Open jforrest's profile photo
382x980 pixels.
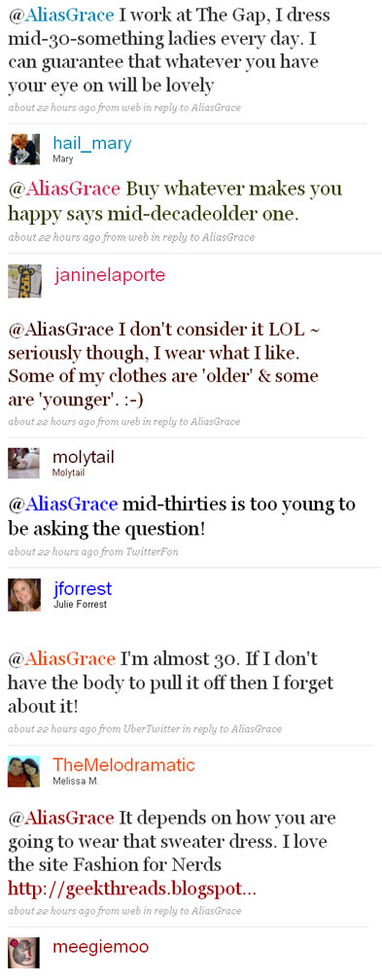click(x=24, y=594)
